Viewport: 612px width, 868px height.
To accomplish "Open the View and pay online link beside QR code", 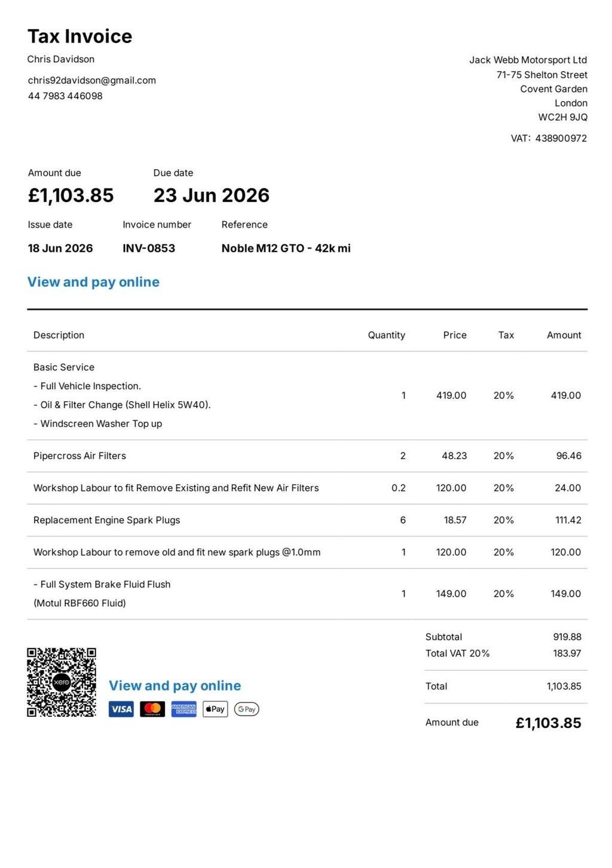I will [x=175, y=686].
